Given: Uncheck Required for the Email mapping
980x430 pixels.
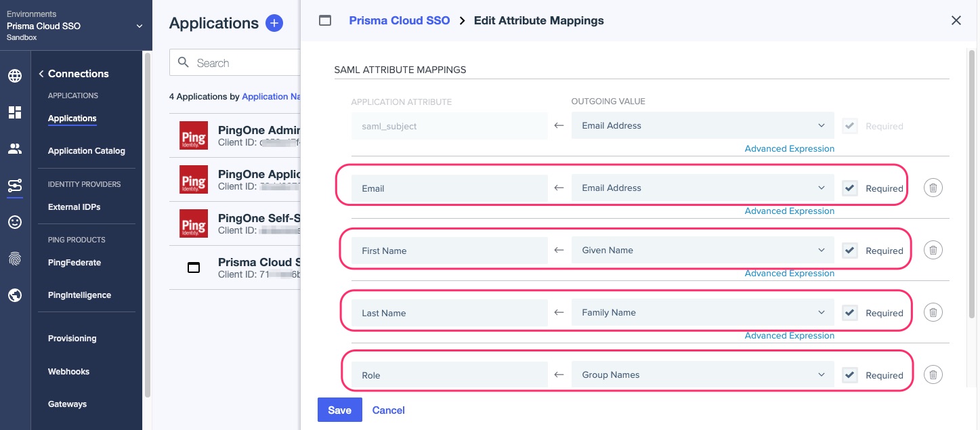Looking at the screenshot, I should pos(849,188).
